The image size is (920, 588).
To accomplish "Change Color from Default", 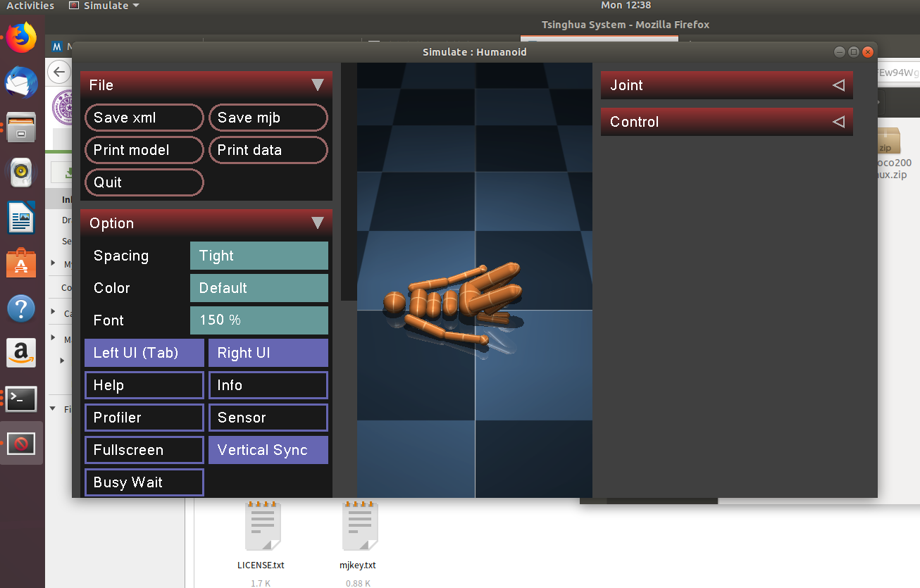I will [x=259, y=288].
